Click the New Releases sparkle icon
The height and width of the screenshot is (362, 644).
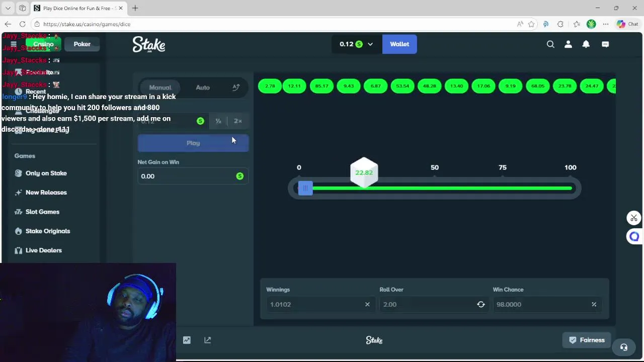pos(19,193)
